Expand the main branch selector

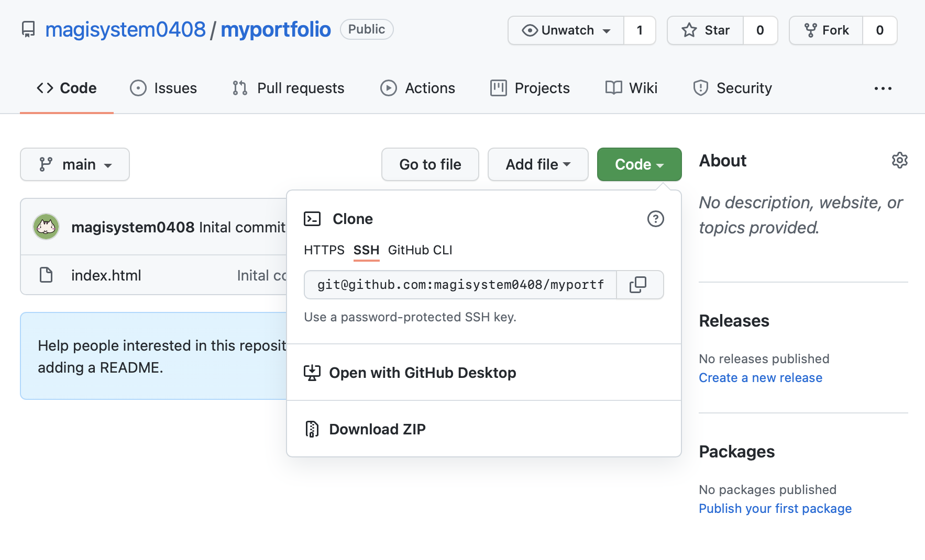tap(75, 164)
